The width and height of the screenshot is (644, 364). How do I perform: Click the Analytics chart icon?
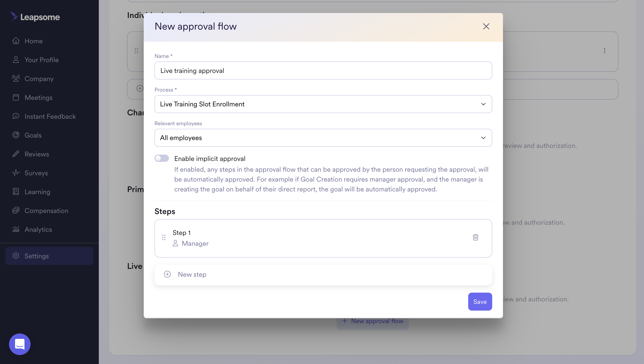click(16, 229)
